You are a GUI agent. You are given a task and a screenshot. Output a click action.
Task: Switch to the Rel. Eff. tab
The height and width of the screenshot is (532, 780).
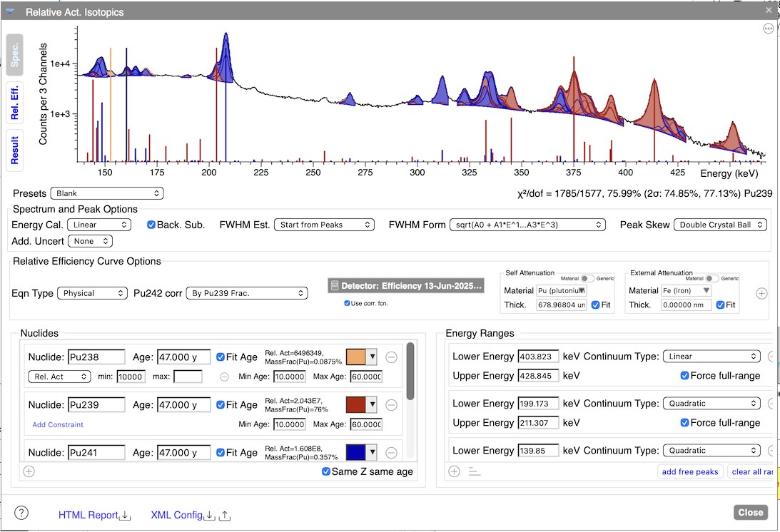(x=14, y=103)
